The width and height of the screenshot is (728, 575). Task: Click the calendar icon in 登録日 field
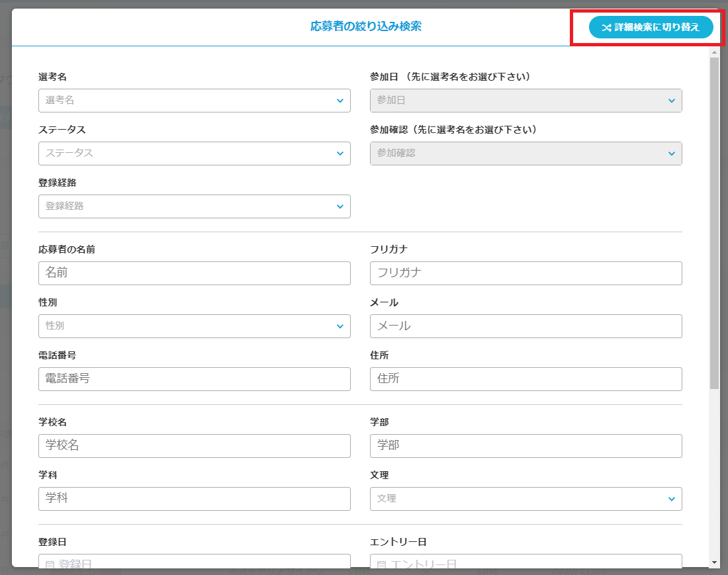(x=50, y=564)
